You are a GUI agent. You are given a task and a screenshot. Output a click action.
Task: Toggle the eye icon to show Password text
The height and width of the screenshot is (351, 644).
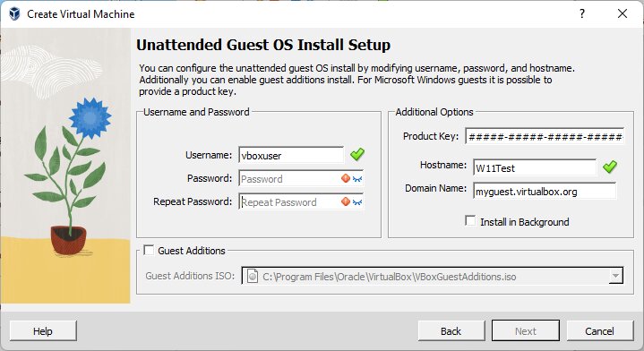pos(357,178)
